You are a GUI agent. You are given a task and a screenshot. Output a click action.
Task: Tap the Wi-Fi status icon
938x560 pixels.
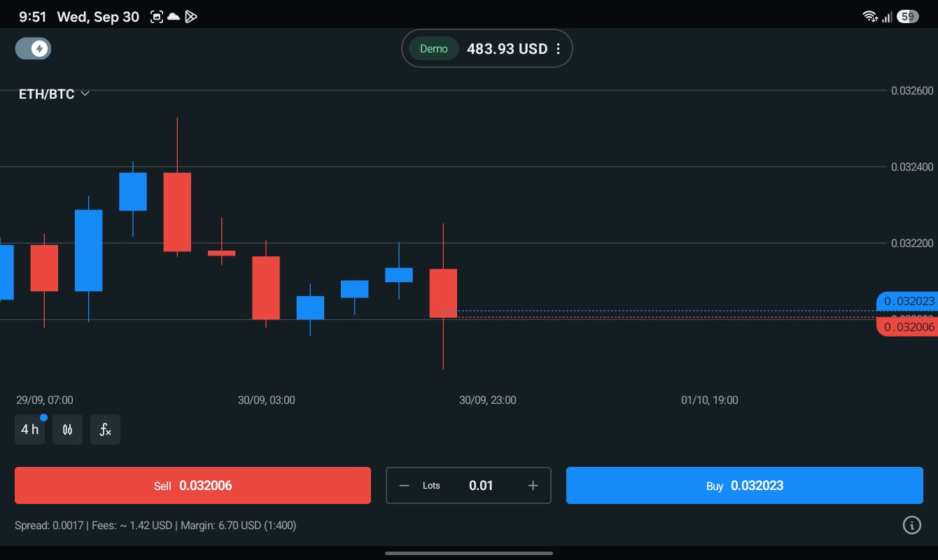point(870,17)
